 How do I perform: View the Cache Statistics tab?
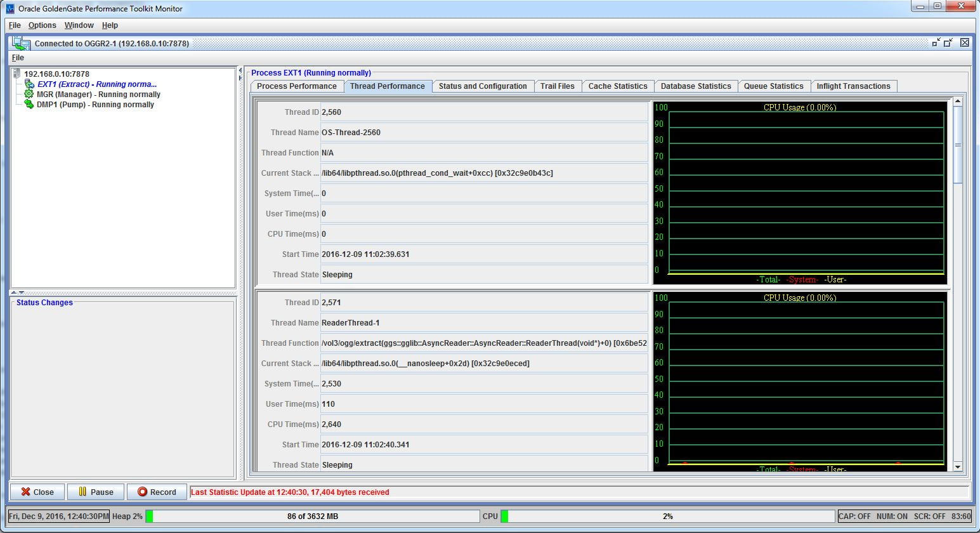[x=618, y=86]
